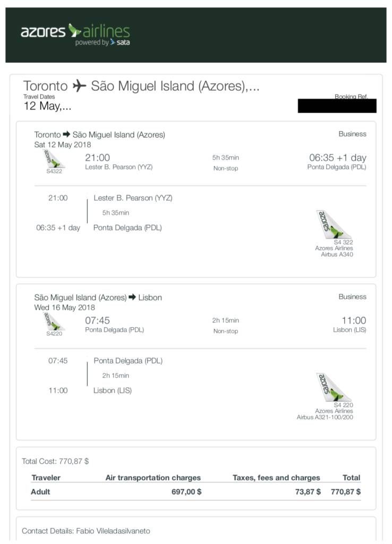The image size is (392, 544).
Task: Click the arrow in São Miguel to Lisbon heading
Action: tap(132, 297)
